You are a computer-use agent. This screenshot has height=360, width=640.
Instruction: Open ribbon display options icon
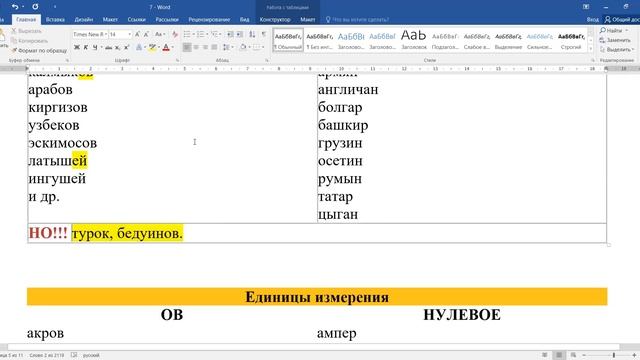tap(586, 7)
